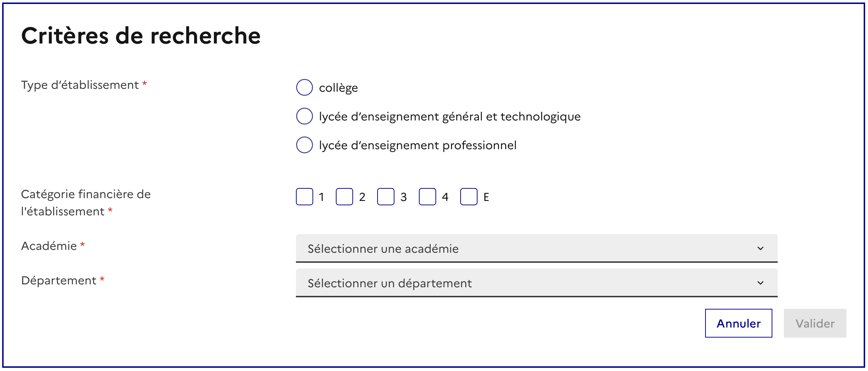Click the 'Critères de recherche' heading
The width and height of the screenshot is (868, 371).
[141, 36]
